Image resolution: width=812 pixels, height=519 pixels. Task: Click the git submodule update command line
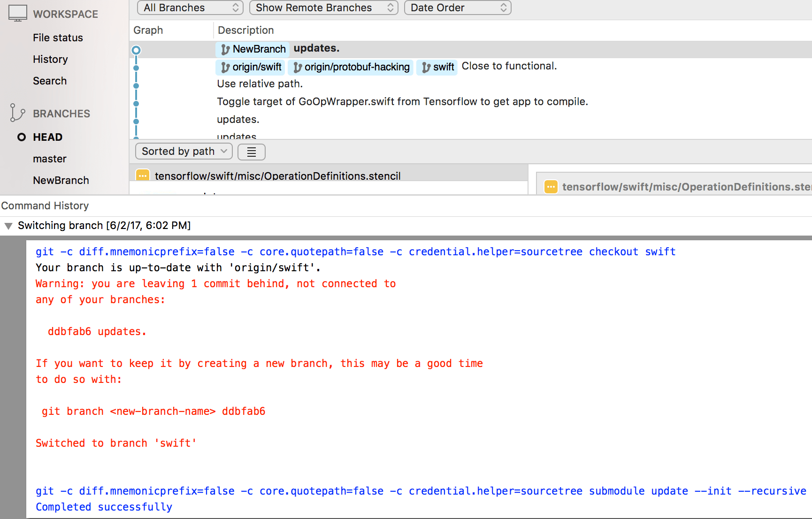click(x=421, y=491)
